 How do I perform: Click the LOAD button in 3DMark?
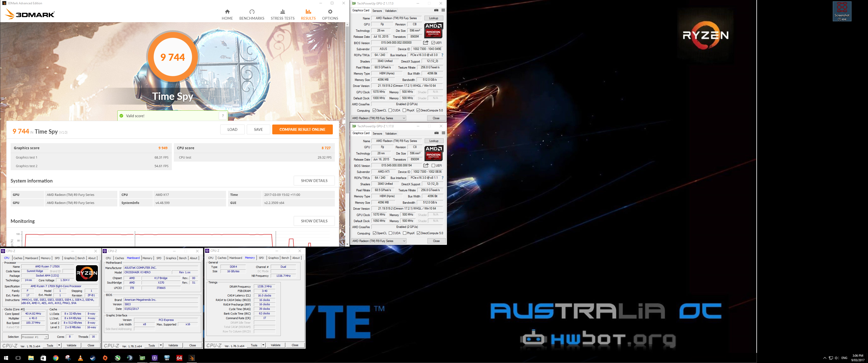point(232,129)
